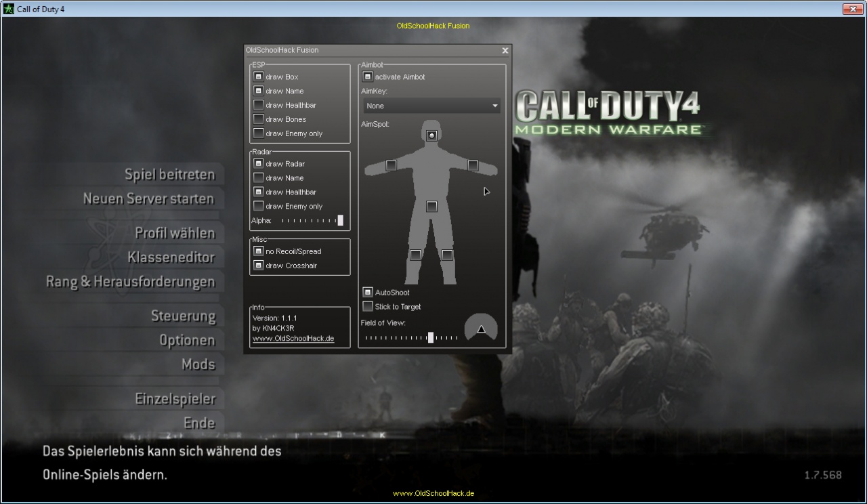Click the yellow OldSchoolHack Fusion header text
867x504 pixels.
[433, 26]
